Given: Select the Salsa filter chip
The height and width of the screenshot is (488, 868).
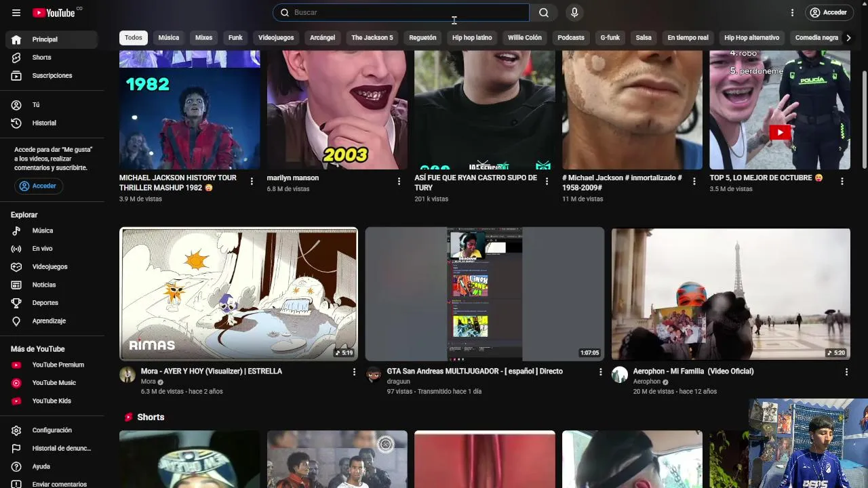Looking at the screenshot, I should pos(644,38).
